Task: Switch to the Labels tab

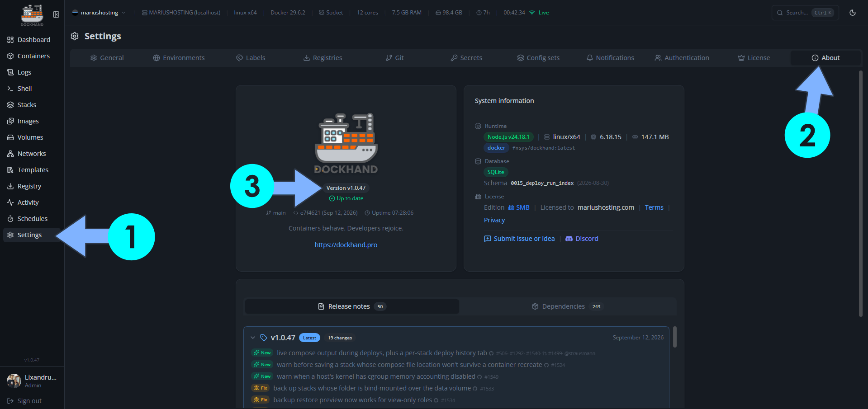Action: (251, 58)
